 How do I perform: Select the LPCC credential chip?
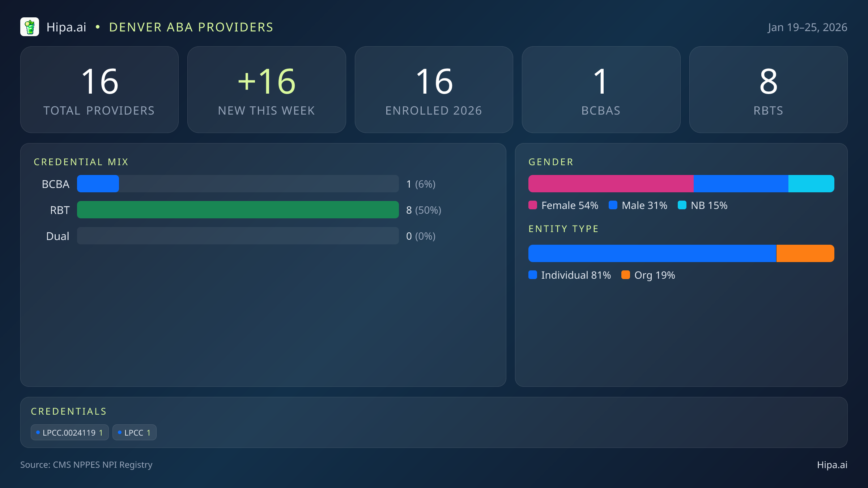tap(134, 433)
